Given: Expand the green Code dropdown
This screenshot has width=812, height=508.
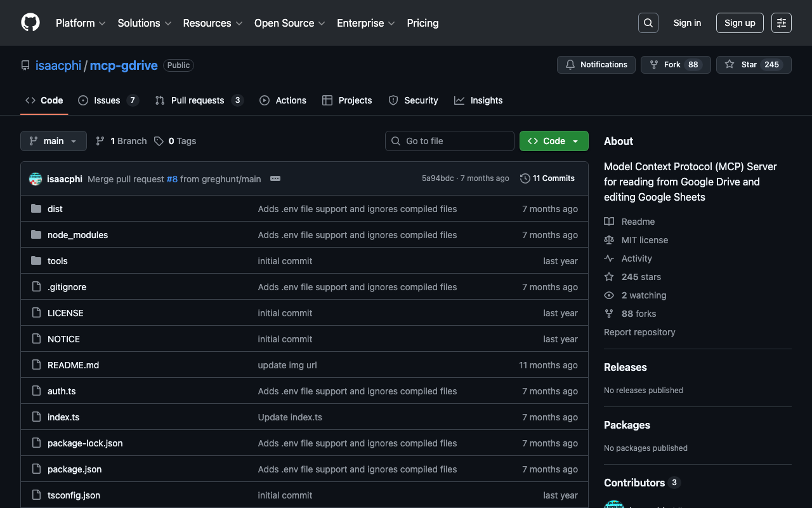Looking at the screenshot, I should 553,141.
